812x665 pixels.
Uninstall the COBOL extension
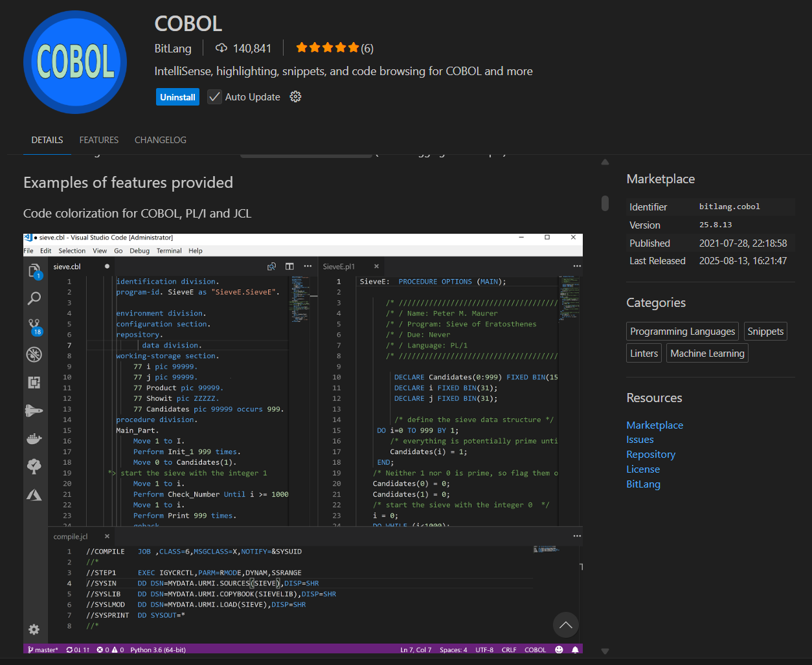pyautogui.click(x=177, y=96)
